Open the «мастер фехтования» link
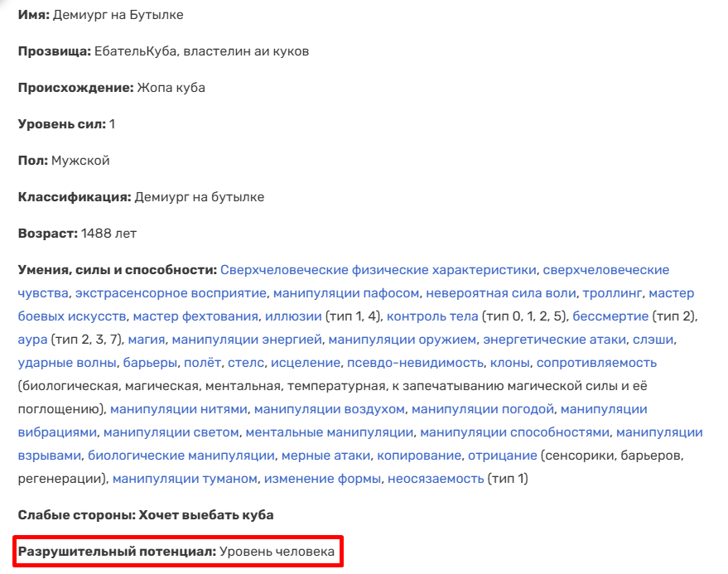Image resolution: width=728 pixels, height=574 pixels. (x=195, y=316)
